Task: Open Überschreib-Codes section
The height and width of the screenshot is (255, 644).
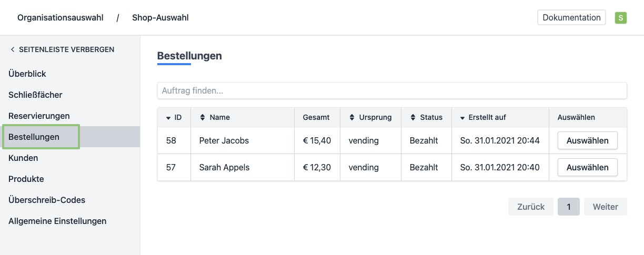Action: click(47, 200)
